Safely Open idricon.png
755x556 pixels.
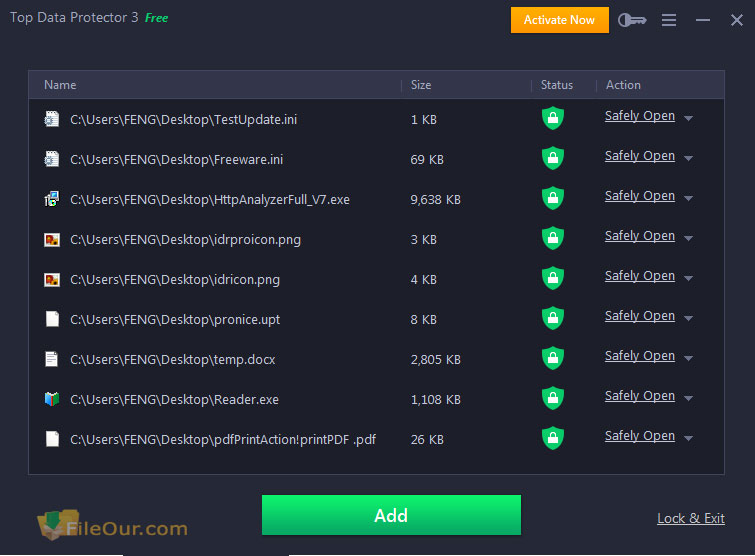[x=639, y=276]
